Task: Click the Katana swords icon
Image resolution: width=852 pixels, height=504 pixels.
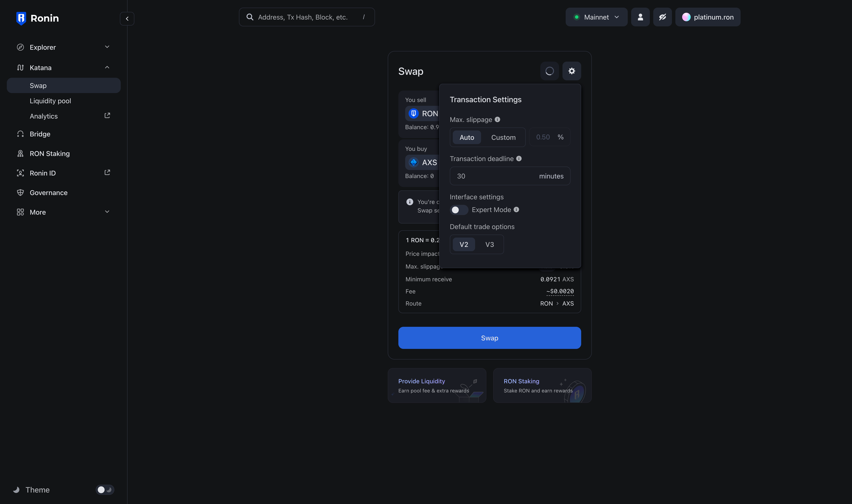Action: tap(20, 68)
